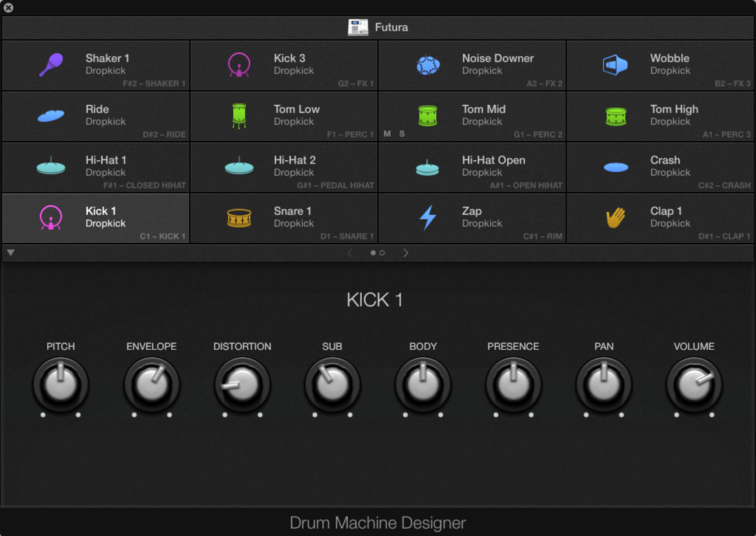
Task: Click the ENVELOPE knob
Action: coord(152,385)
